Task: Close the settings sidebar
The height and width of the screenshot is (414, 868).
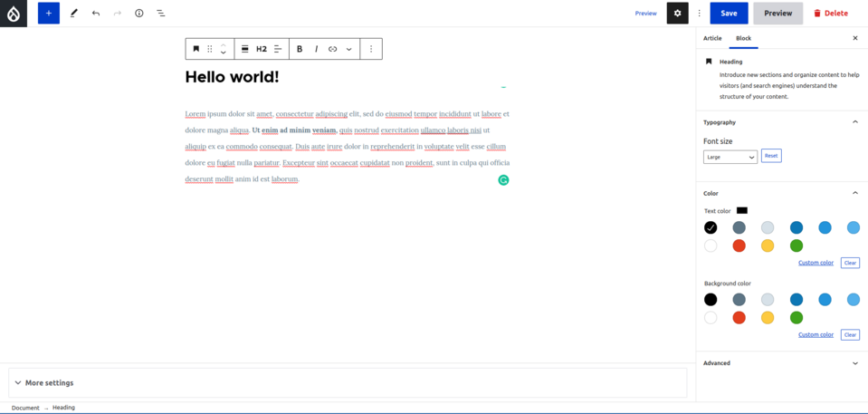Action: click(x=855, y=38)
